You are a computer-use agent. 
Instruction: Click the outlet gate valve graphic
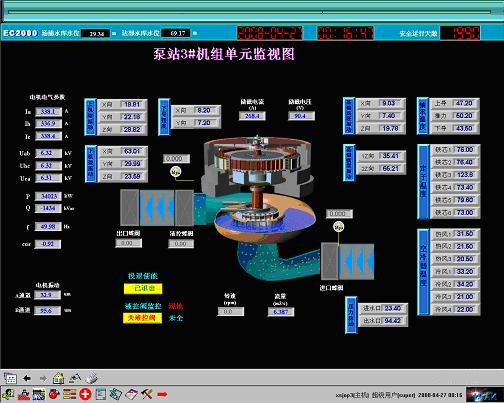point(157,207)
